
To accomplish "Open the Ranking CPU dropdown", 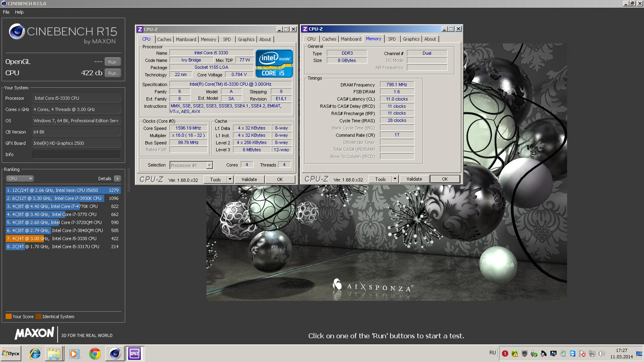I will tap(20, 179).
